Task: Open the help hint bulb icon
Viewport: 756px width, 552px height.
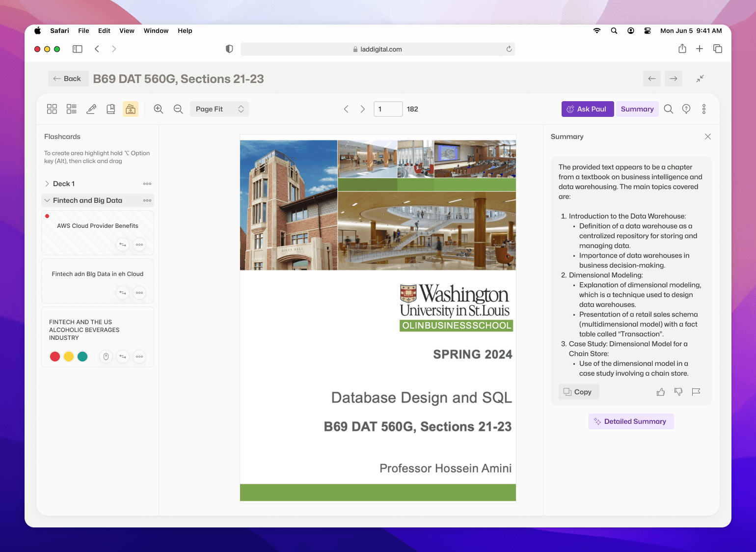Action: (x=686, y=109)
